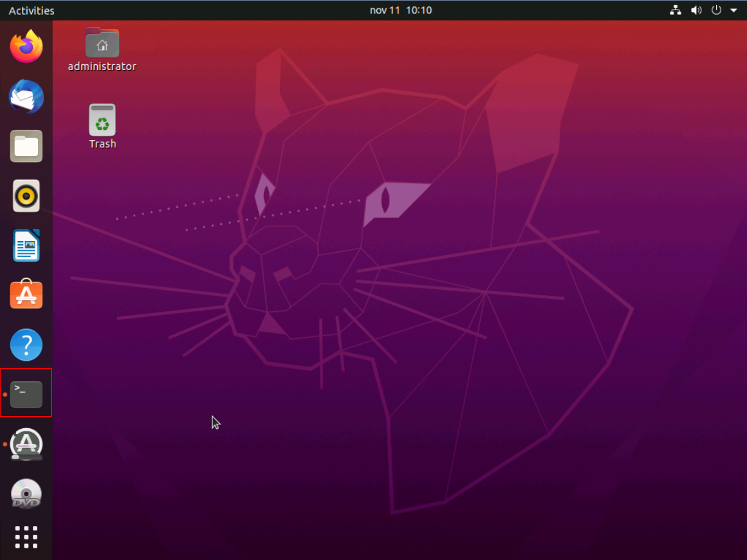Open Thunderbird Mail in the dock
This screenshot has height=560, width=747.
(x=26, y=96)
